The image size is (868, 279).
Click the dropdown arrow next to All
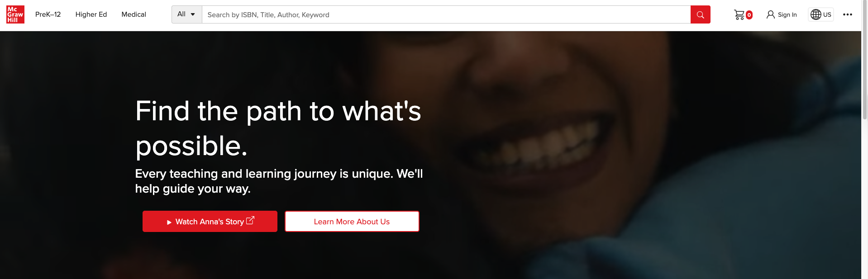click(x=193, y=14)
